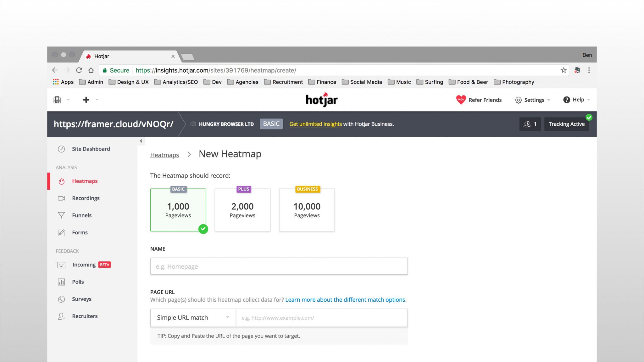The width and height of the screenshot is (644, 362).
Task: Click the Site Dashboard compass icon
Action: [x=61, y=149]
